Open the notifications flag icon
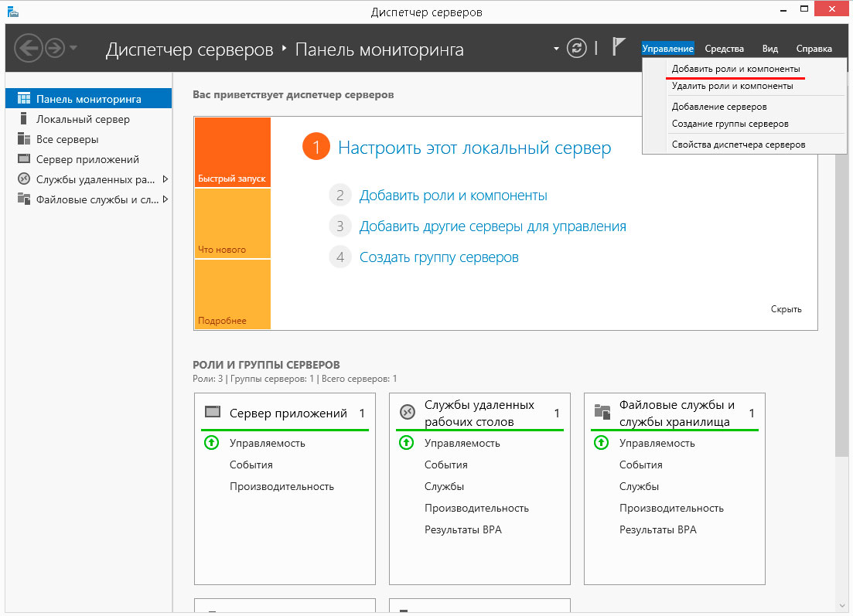 pyautogui.click(x=619, y=47)
